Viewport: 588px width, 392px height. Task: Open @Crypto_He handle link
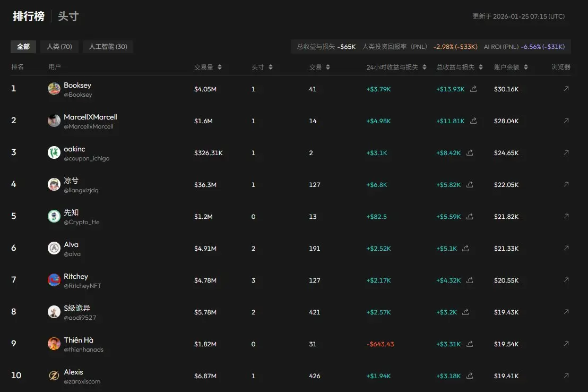tap(81, 222)
